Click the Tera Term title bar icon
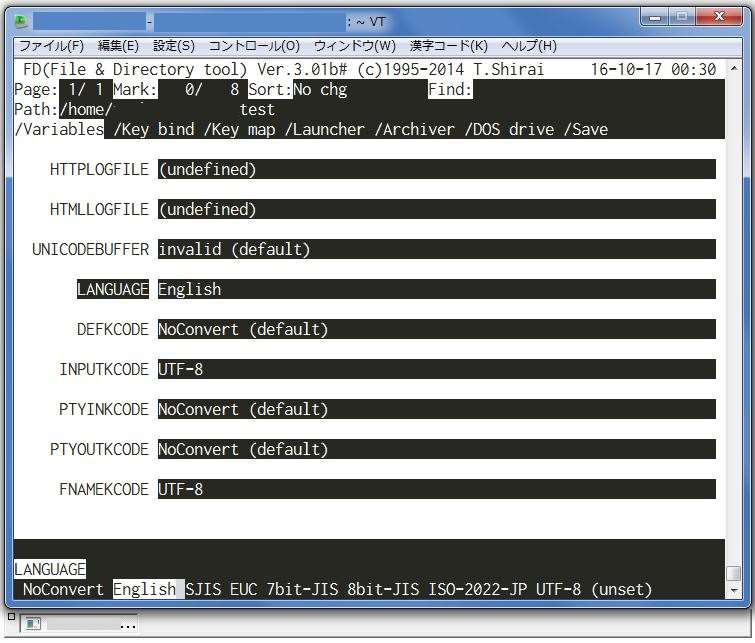The width and height of the screenshot is (755, 643). 21,22
